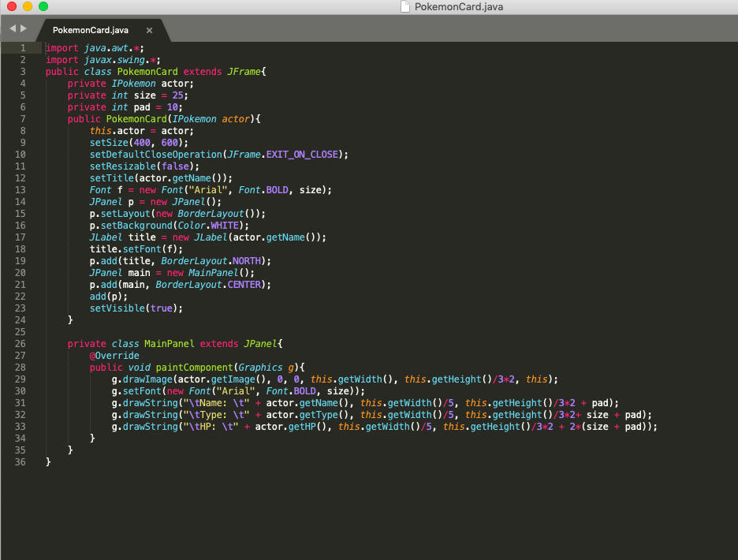Viewport: 738px width, 560px height.
Task: Close the PokemonCard.java tab
Action: point(149,30)
